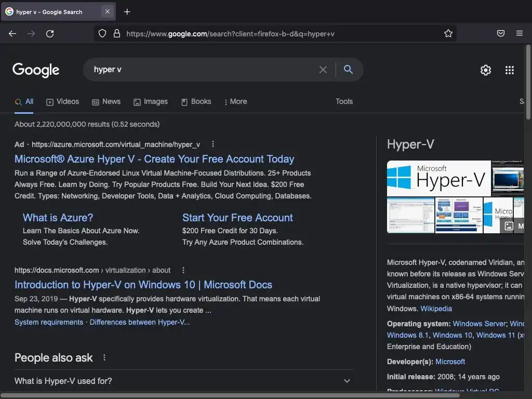Click the Hyper-V knowledge panel heading
This screenshot has height=399, width=532.
[410, 144]
